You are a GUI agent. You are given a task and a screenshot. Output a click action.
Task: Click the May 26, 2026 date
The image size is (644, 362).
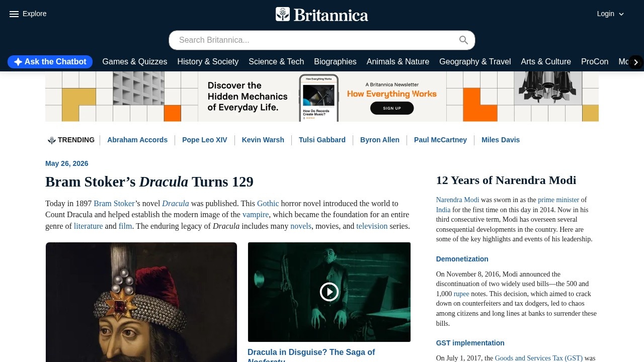point(67,163)
